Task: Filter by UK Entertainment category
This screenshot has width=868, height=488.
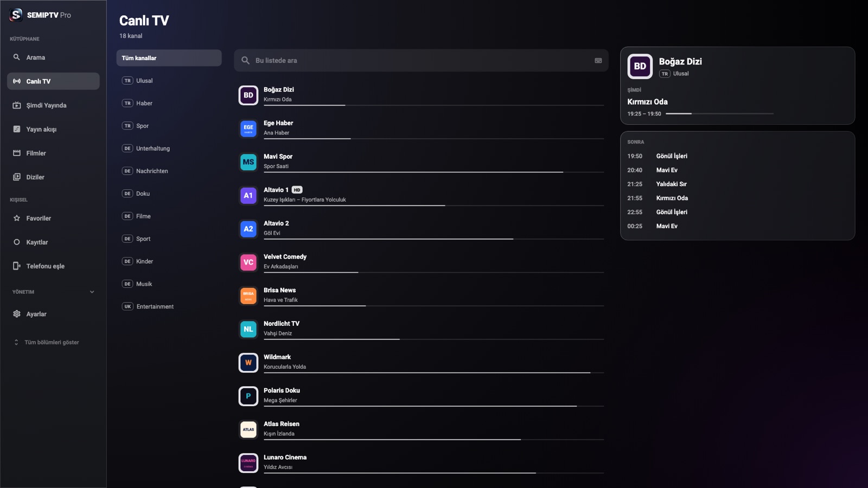Action: (x=169, y=306)
